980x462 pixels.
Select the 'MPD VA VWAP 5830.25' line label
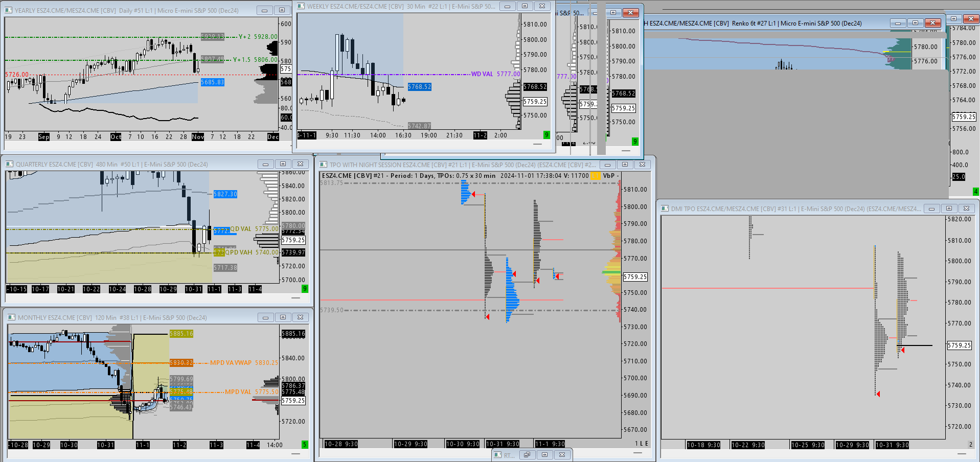pos(244,363)
